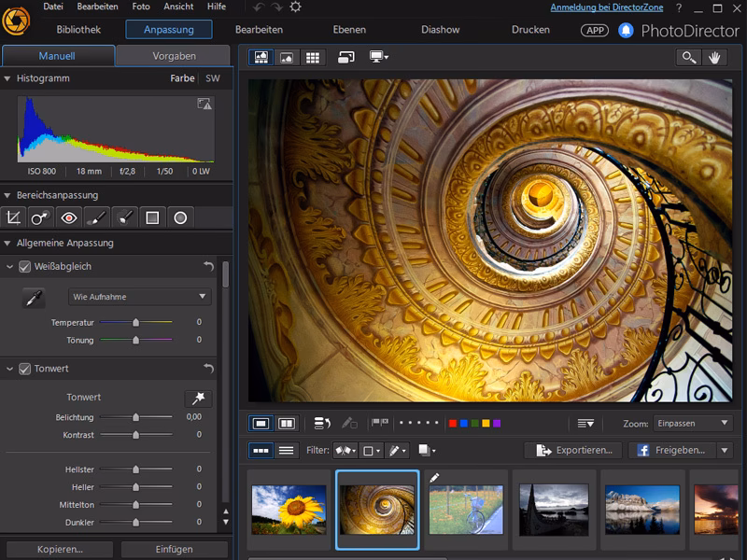Click the Anmeldung bei DirectorZone link
Screen dimensions: 747x560
tap(608, 7)
